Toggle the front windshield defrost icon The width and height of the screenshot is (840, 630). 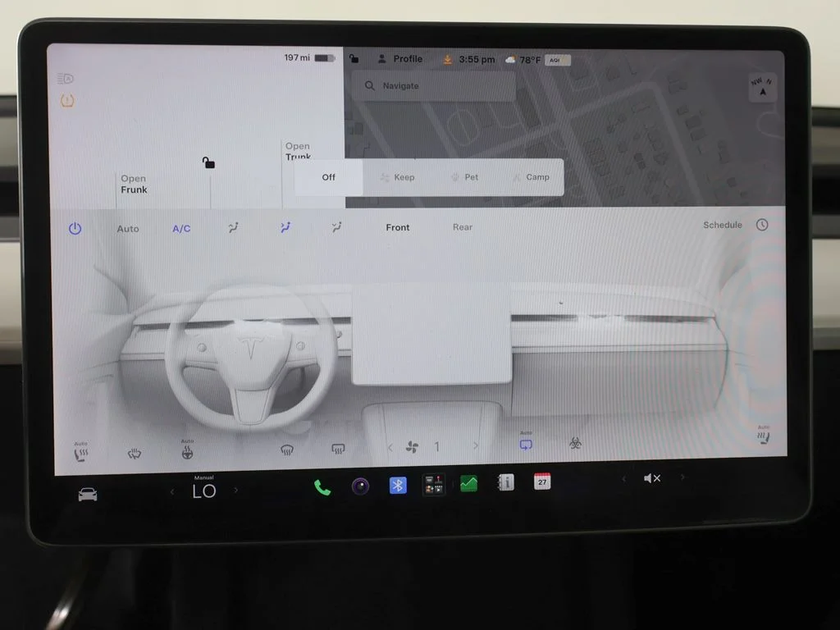287,450
